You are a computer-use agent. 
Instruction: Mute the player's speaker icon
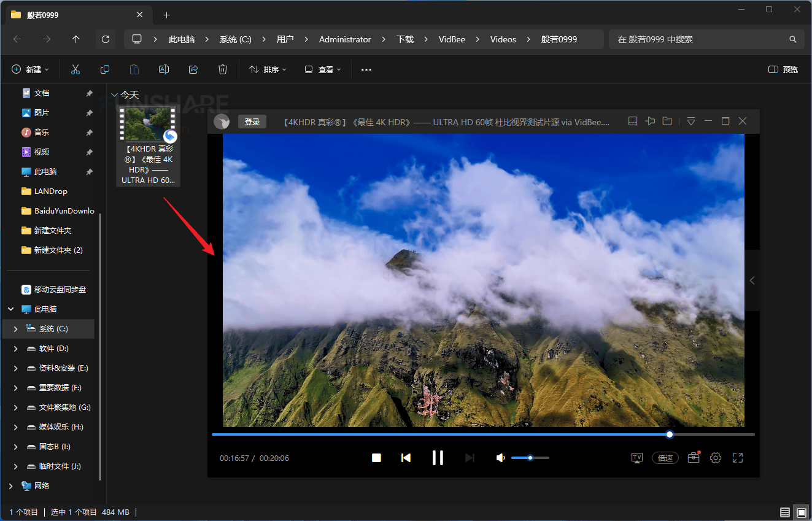[x=501, y=458]
